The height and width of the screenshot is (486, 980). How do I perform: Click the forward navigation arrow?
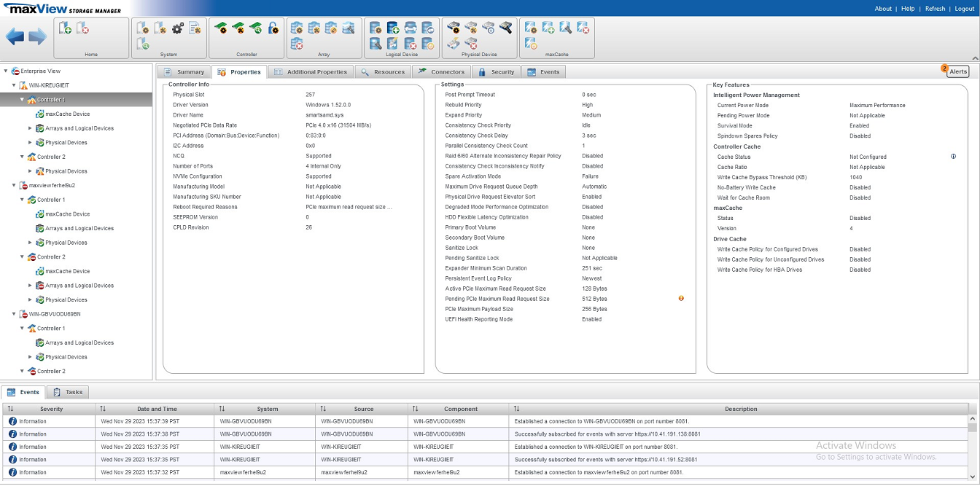pos(38,37)
